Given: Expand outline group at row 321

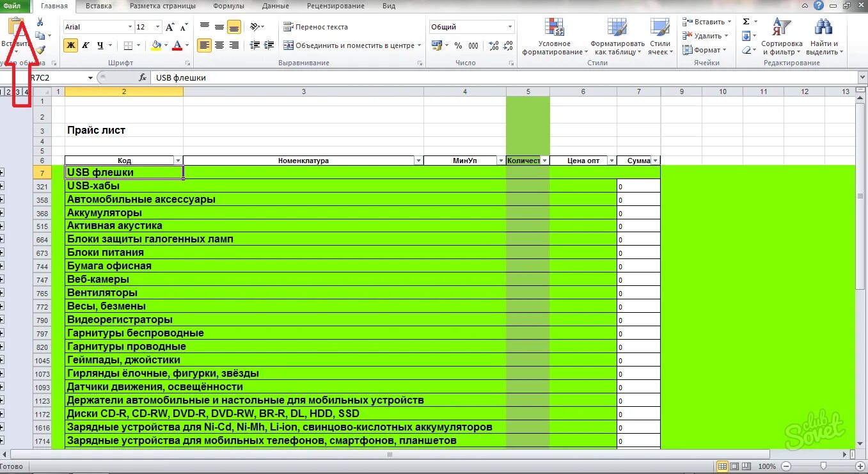Looking at the screenshot, I should click(x=2, y=186).
